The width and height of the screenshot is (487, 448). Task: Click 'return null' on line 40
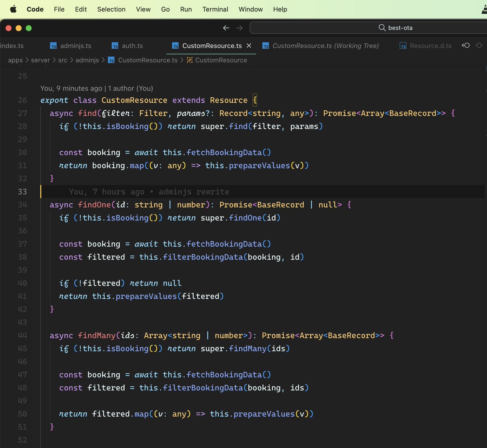pyautogui.click(x=155, y=283)
